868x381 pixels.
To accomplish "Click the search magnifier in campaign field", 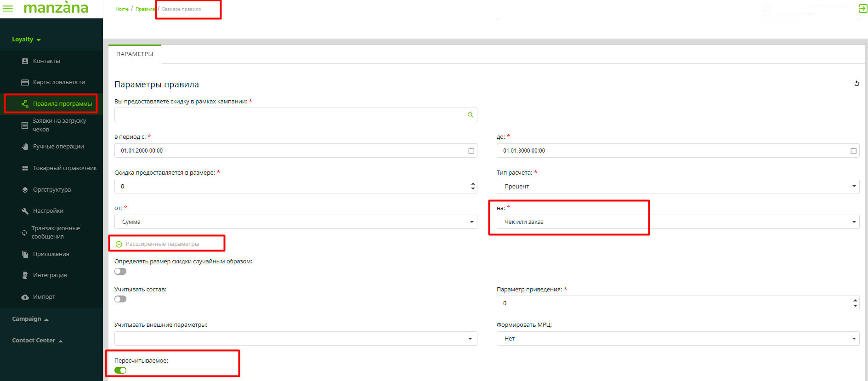I will 470,115.
